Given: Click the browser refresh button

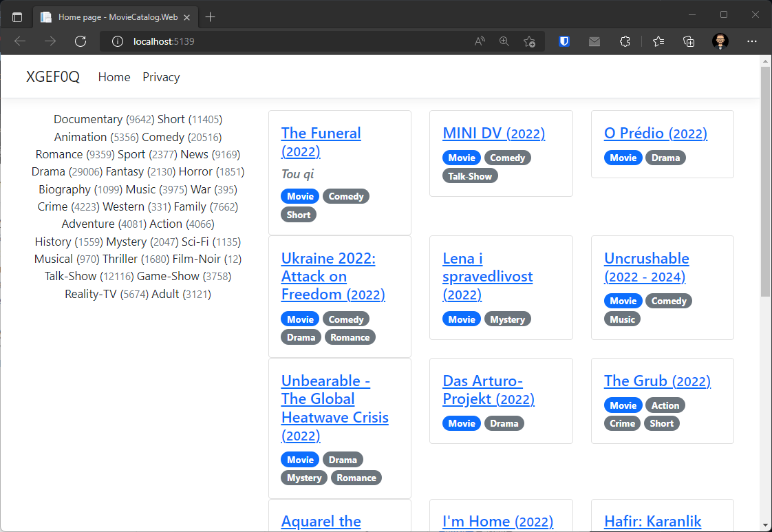Looking at the screenshot, I should coord(81,41).
